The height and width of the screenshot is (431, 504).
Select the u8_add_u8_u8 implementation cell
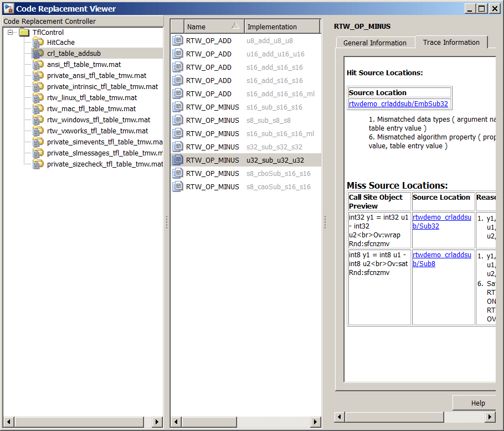point(270,41)
